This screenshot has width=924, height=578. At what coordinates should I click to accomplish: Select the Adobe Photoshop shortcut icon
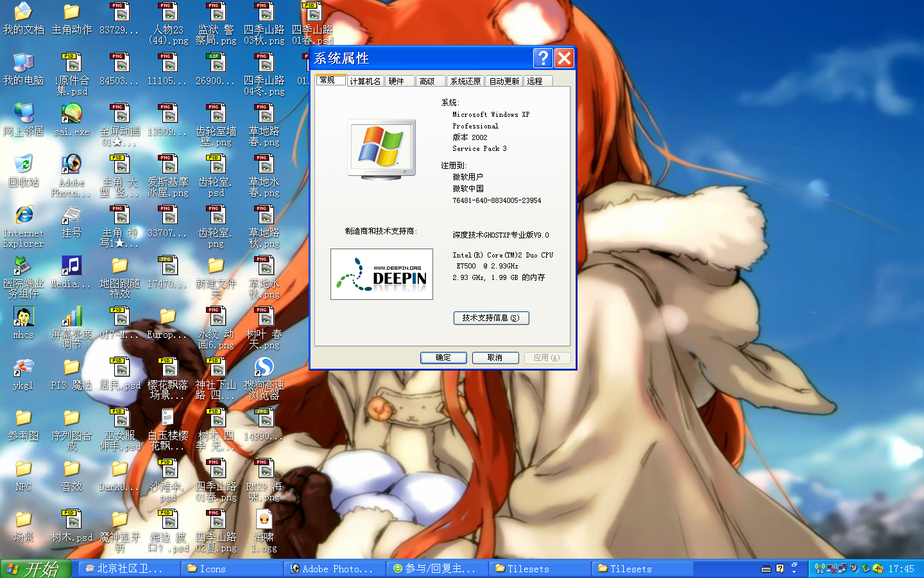click(71, 175)
